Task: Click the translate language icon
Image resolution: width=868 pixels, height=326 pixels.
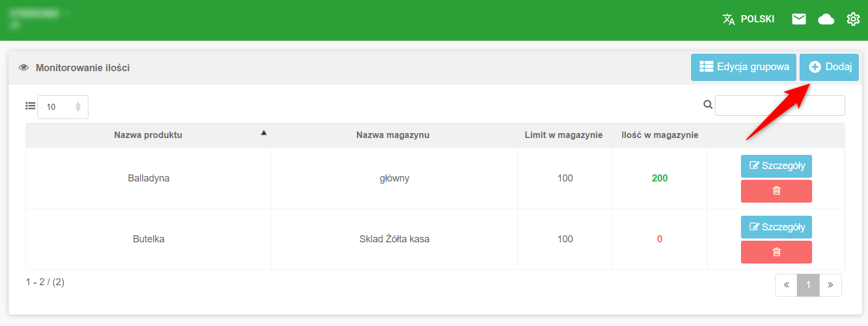Action: coord(728,20)
